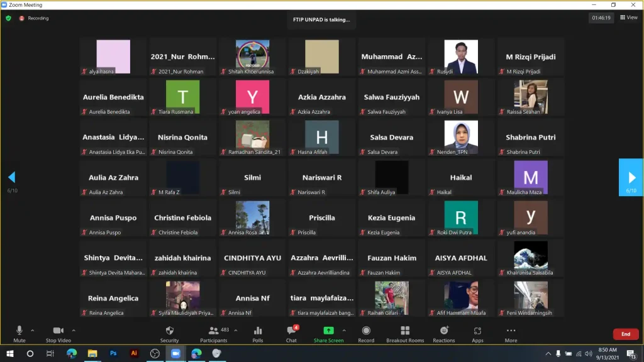Image resolution: width=644 pixels, height=362 pixels.
Task: Select yufi anandia's y avatar
Action: pyautogui.click(x=531, y=217)
